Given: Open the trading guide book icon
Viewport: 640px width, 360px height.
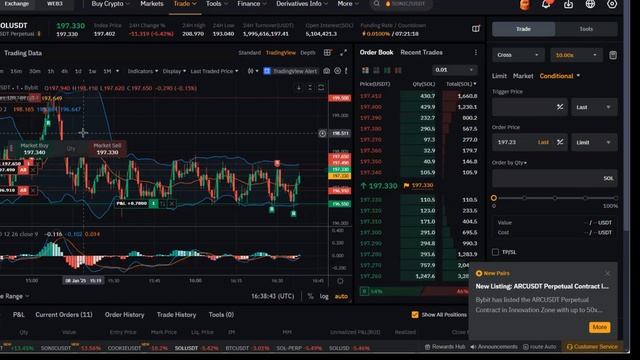Looking at the screenshot, I should tap(476, 29).
